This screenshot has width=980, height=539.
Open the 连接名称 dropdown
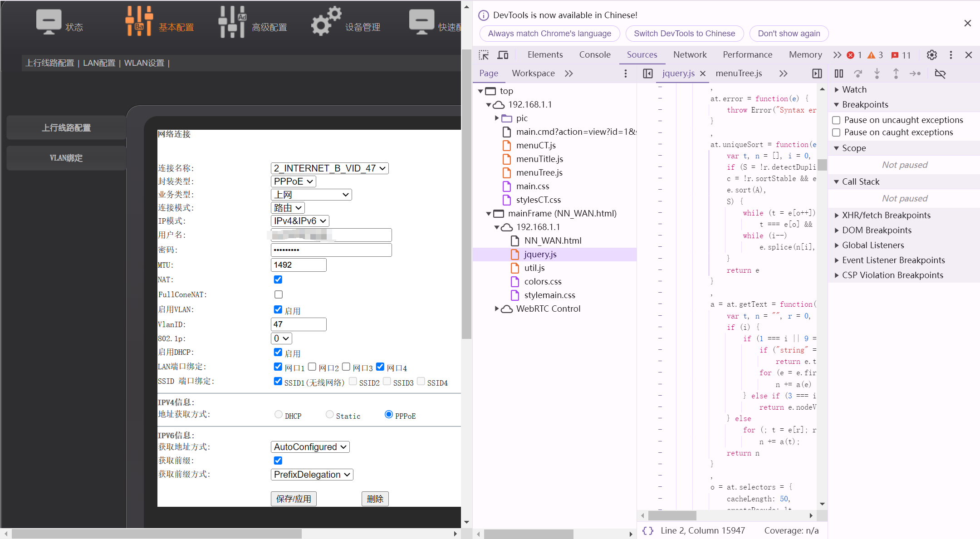(x=329, y=168)
